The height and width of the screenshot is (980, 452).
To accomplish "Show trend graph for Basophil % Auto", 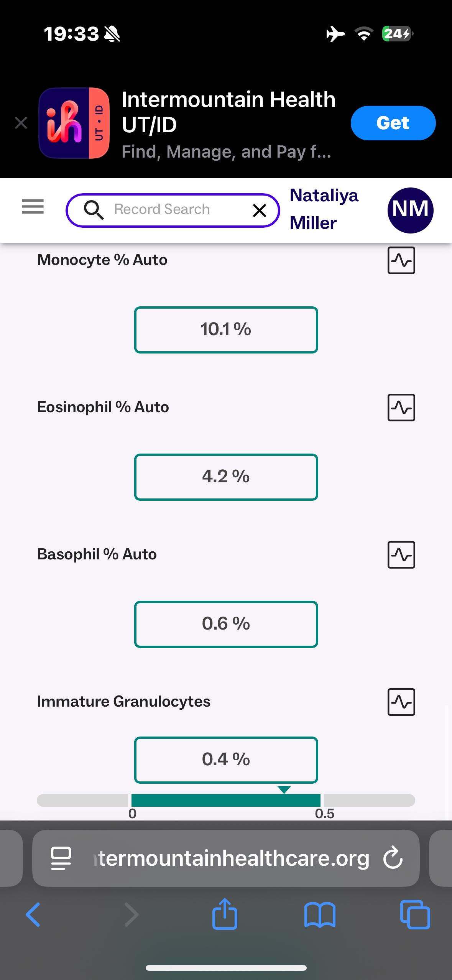I will [x=401, y=555].
